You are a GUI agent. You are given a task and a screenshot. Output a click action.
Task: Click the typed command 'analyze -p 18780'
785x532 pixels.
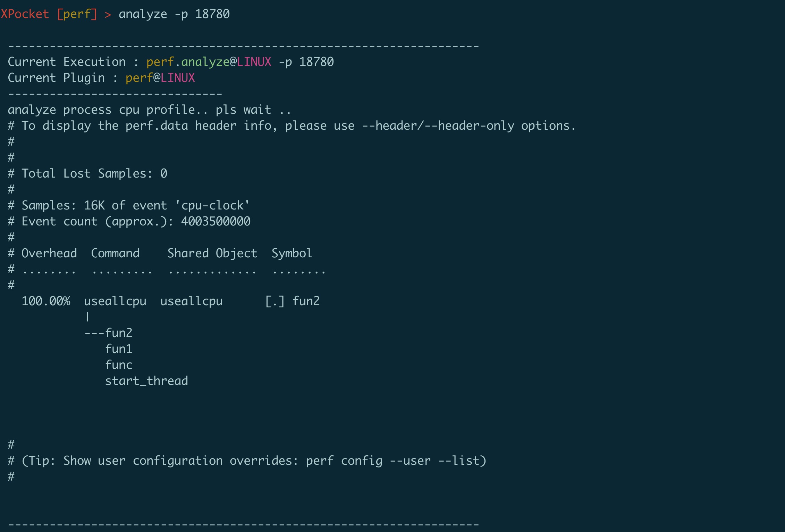tap(174, 14)
